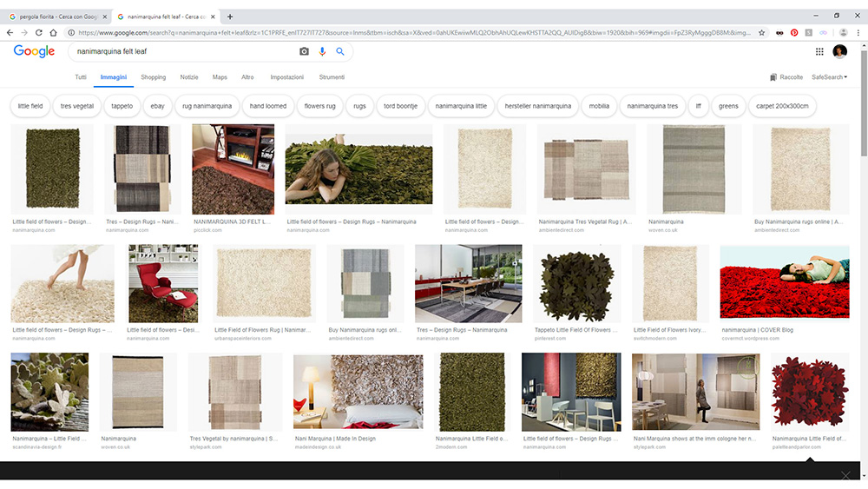Submit search with the magnifier icon
Viewport: 868px width, 489px height.
point(340,51)
